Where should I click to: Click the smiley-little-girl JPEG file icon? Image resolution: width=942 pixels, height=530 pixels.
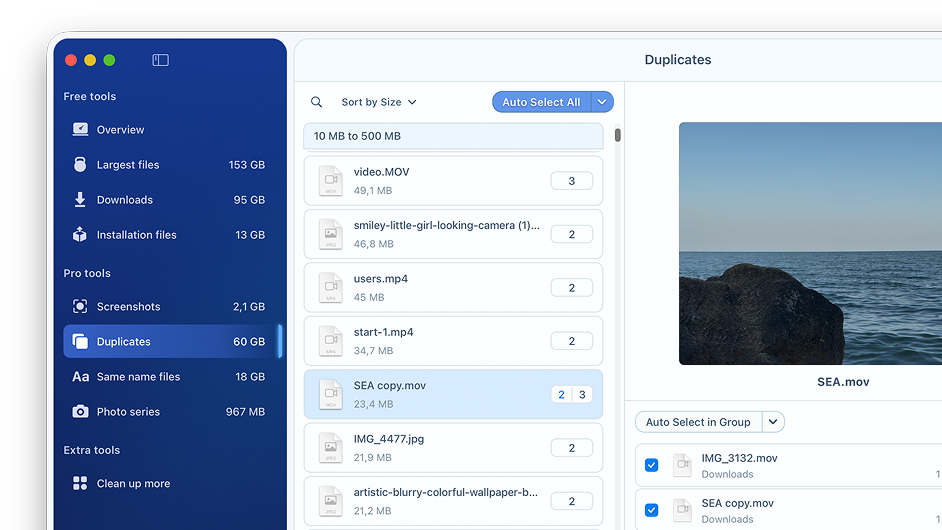pyautogui.click(x=330, y=234)
